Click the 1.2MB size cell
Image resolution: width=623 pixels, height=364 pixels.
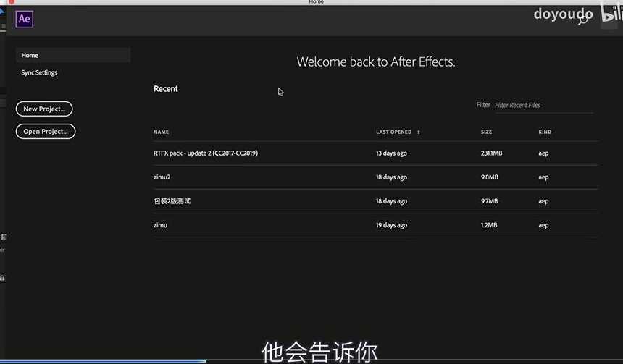click(489, 225)
